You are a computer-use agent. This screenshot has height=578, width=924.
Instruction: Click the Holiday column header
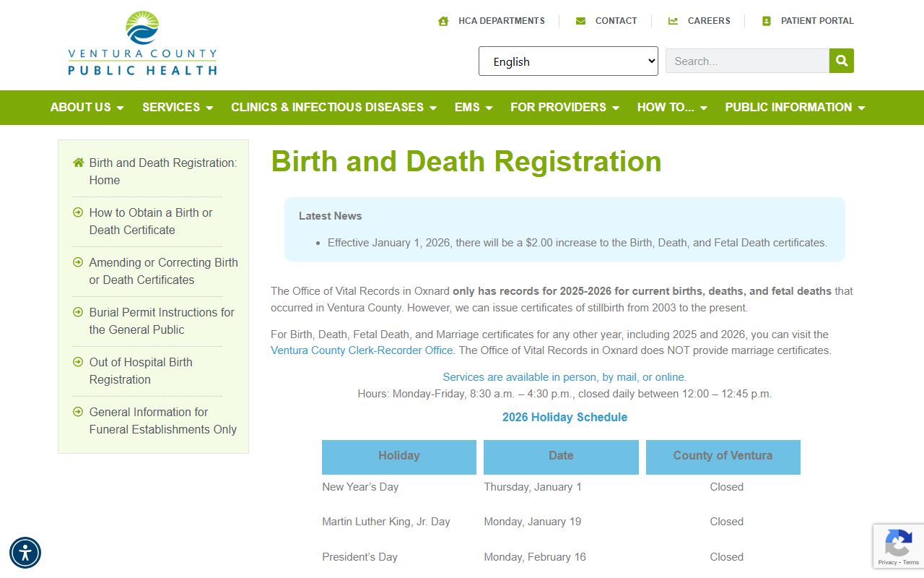399,457
